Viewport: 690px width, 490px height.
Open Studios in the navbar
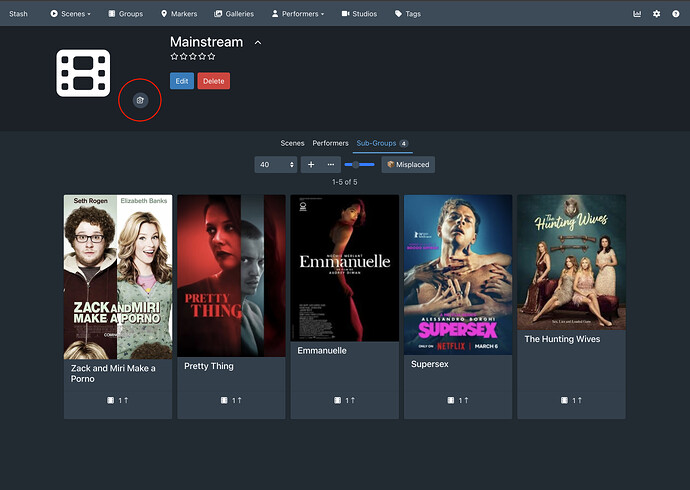pyautogui.click(x=360, y=14)
